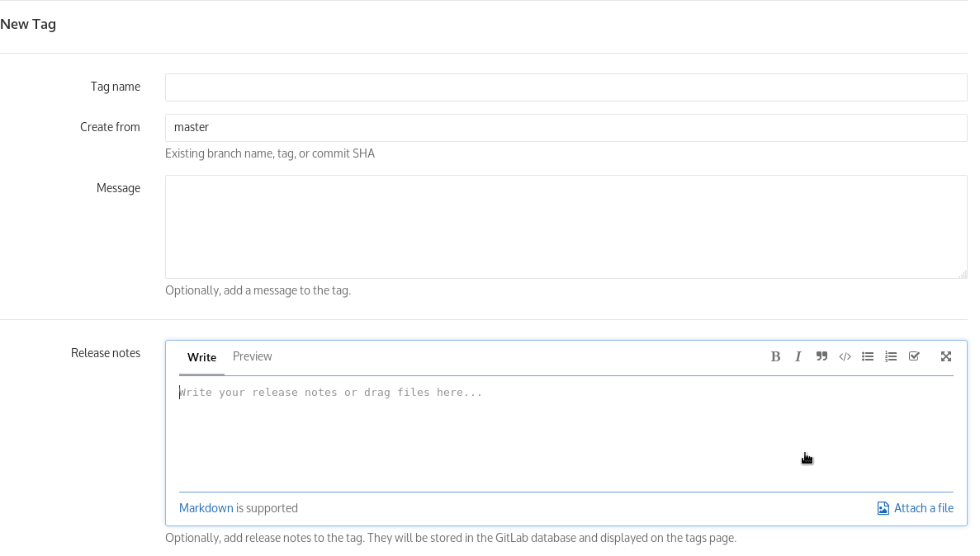
Task: Click inside the Tag name field
Action: 566,87
